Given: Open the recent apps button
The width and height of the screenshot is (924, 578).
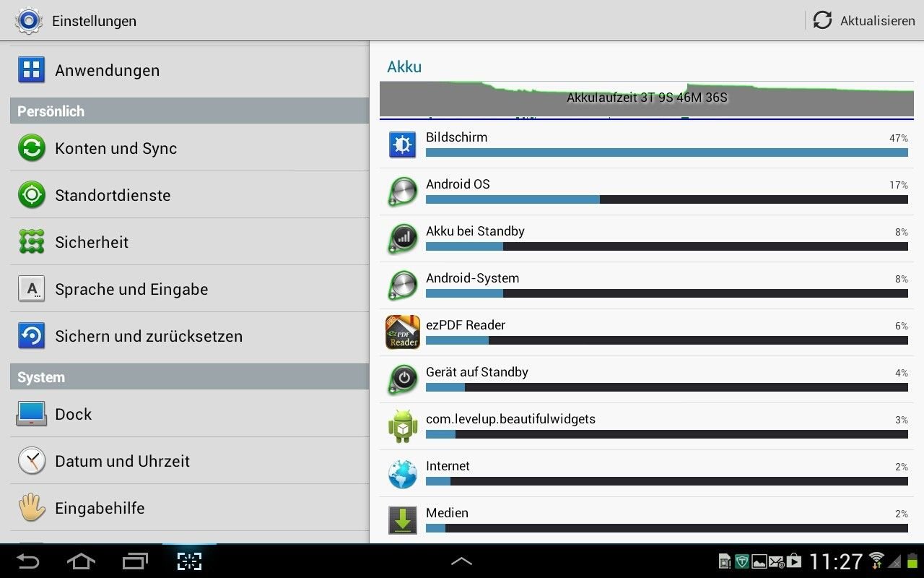Looking at the screenshot, I should [x=135, y=561].
